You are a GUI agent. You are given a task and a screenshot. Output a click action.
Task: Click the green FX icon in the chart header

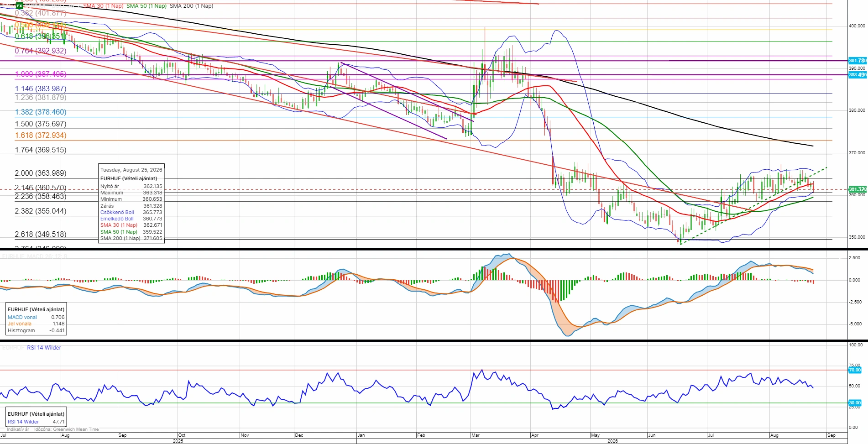point(20,6)
